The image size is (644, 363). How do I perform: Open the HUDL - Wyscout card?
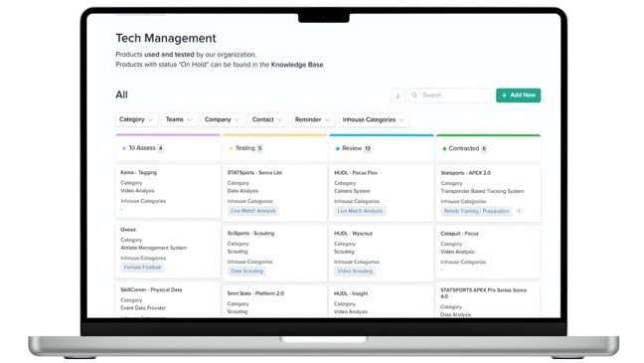(x=382, y=254)
